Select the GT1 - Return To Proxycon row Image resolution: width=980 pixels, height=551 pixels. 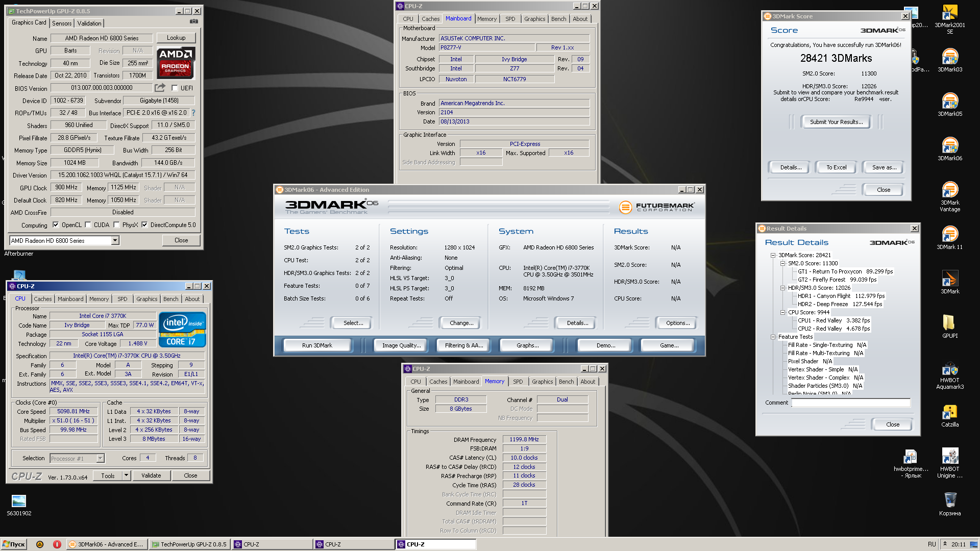tap(845, 271)
